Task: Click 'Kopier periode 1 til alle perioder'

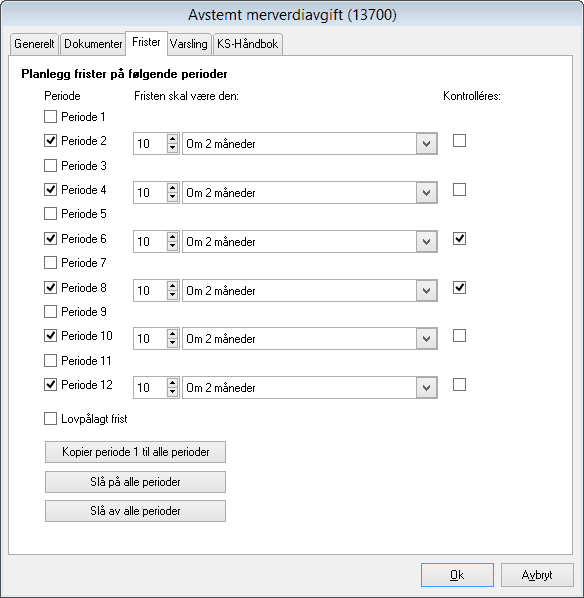Action: coord(135,452)
